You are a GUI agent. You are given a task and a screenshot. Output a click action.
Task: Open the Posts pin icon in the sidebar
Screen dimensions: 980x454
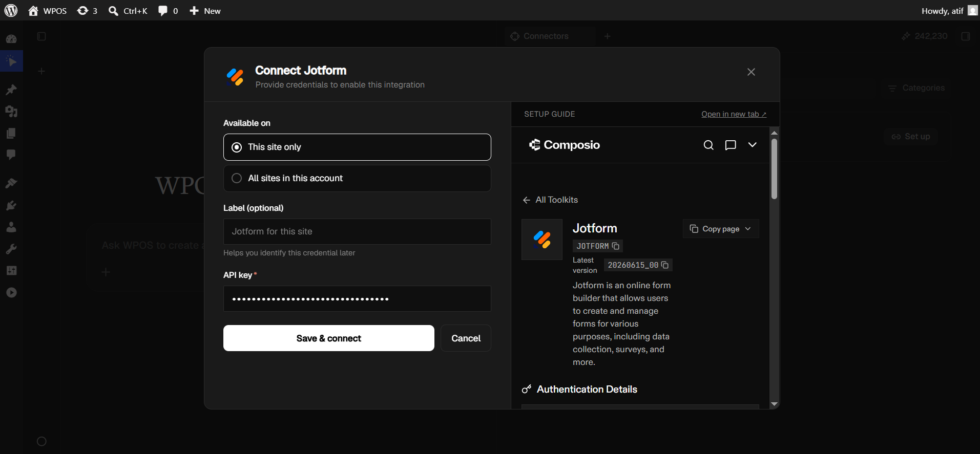click(x=11, y=90)
